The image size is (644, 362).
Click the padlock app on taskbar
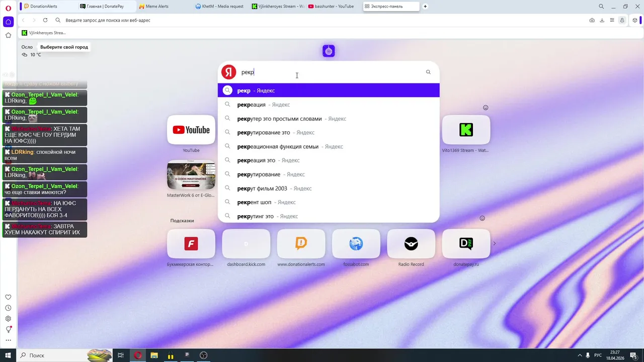[171, 355]
